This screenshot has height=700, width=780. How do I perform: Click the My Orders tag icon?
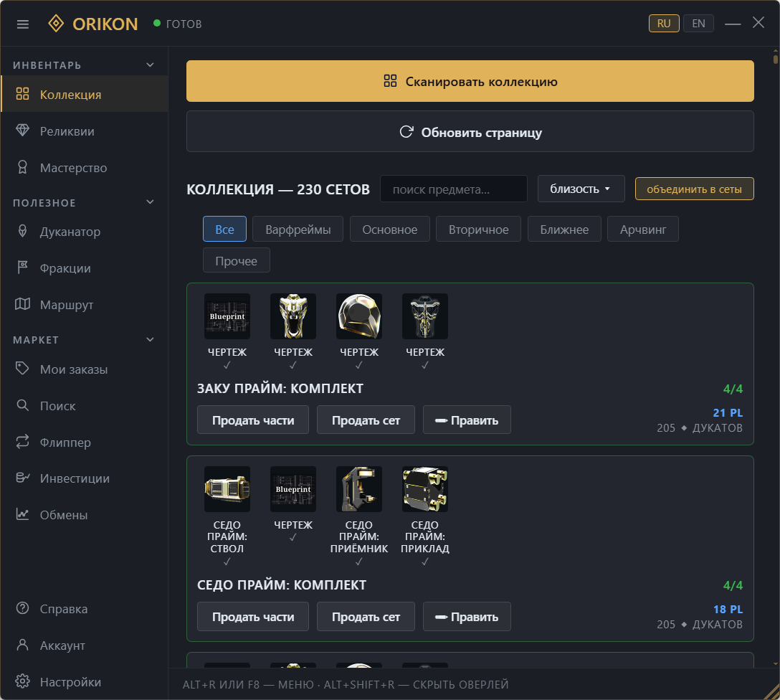(x=22, y=369)
